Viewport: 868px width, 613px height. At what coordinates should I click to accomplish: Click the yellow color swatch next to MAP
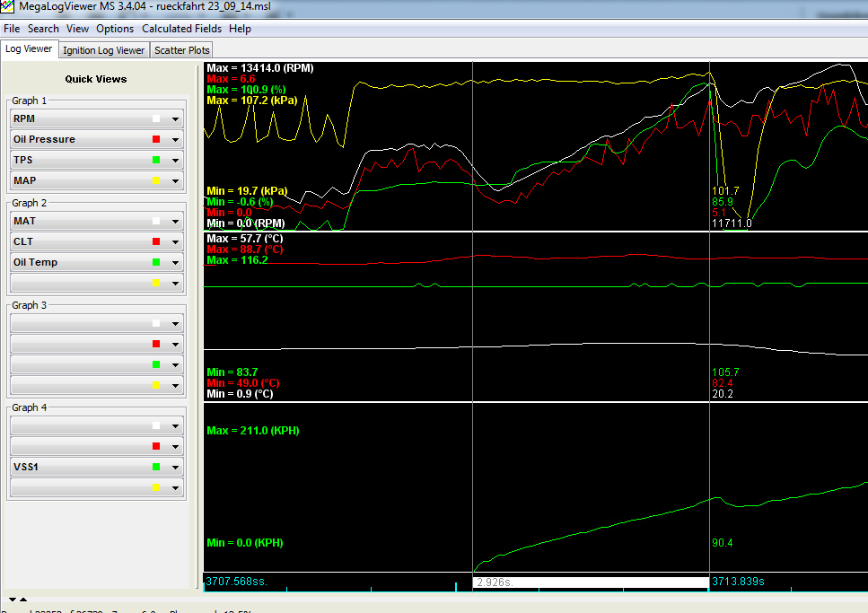coord(156,180)
